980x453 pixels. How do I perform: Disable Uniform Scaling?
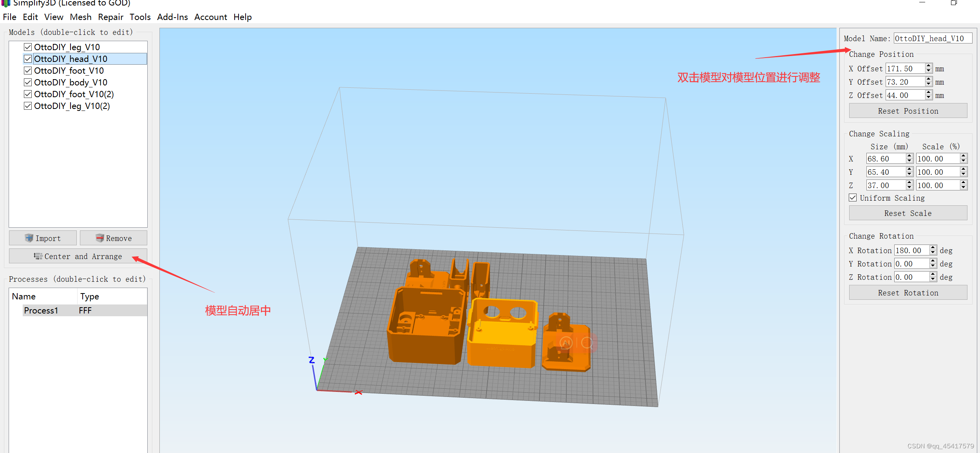click(853, 198)
